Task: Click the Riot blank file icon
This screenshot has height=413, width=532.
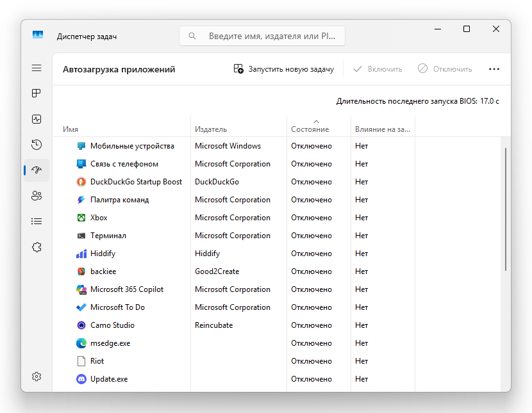Action: pos(81,361)
